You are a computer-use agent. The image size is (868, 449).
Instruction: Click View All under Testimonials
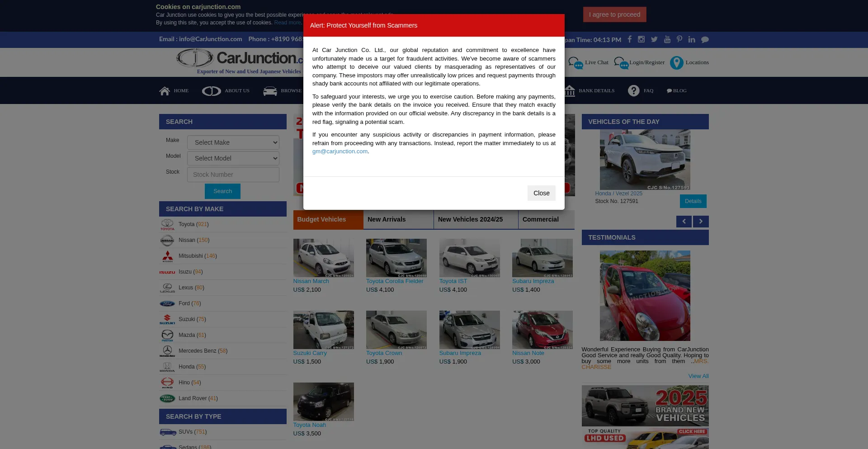(698, 376)
